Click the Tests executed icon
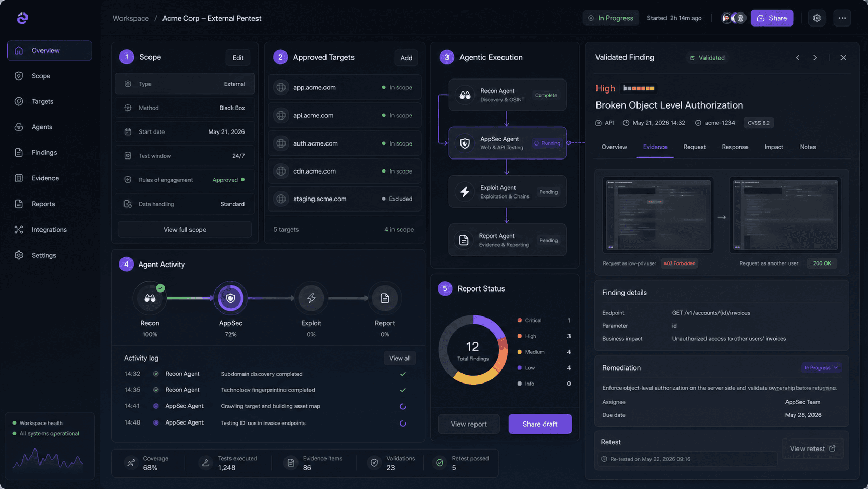Image resolution: width=868 pixels, height=489 pixels. [x=206, y=462]
